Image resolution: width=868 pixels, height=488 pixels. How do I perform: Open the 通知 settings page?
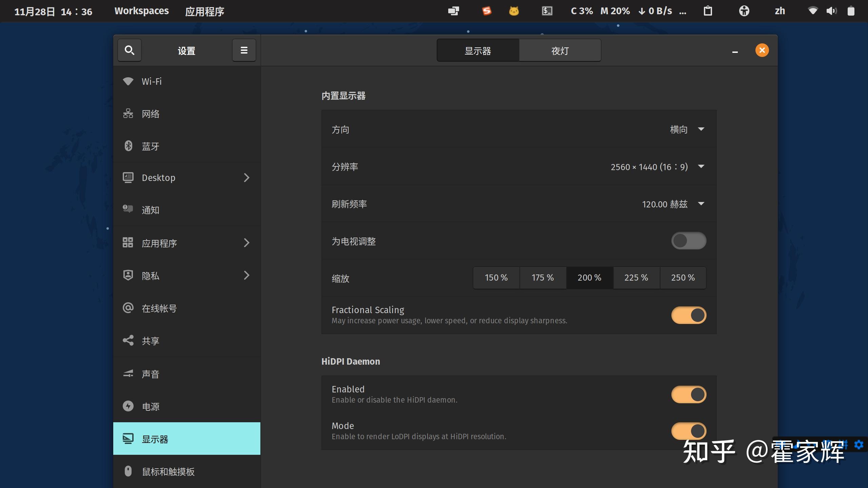(187, 210)
